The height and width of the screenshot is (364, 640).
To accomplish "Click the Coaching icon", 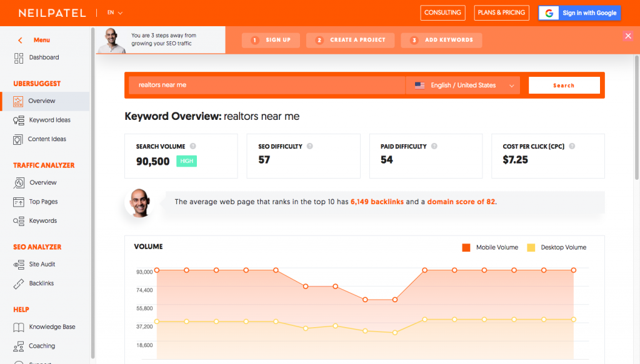I will click(x=18, y=346).
